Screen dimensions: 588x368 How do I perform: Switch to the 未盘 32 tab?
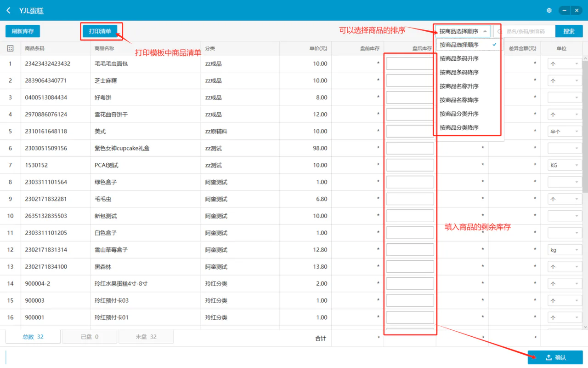click(146, 337)
